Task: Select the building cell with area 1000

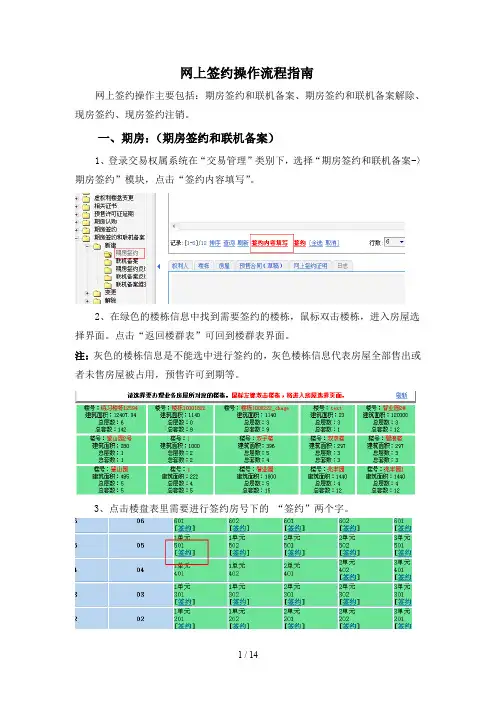Action: [181, 449]
